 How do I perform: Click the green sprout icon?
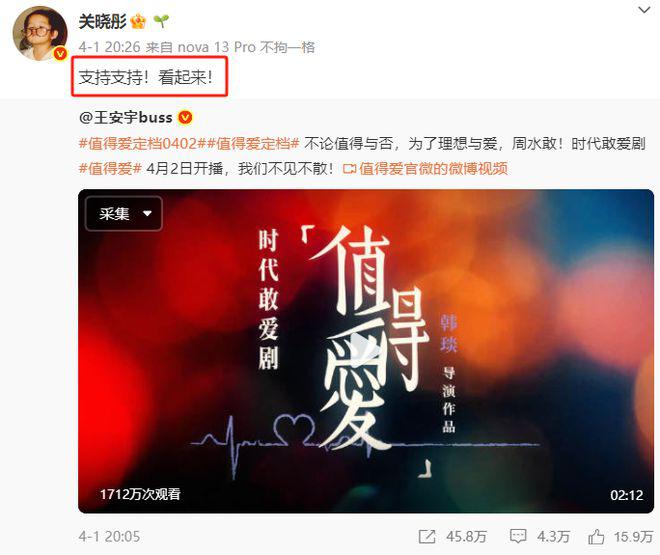pyautogui.click(x=161, y=21)
